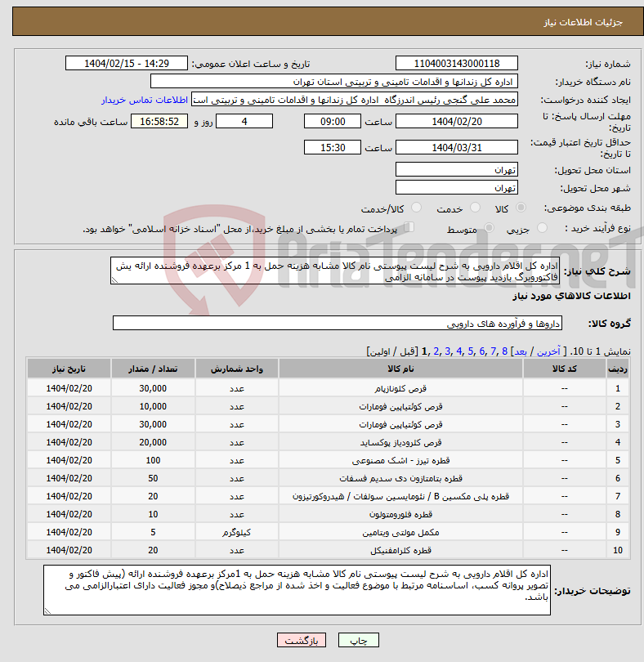Click the announcement date field 1404/02/15 - 14:29
Screen dimensions: 644x662
(x=126, y=63)
